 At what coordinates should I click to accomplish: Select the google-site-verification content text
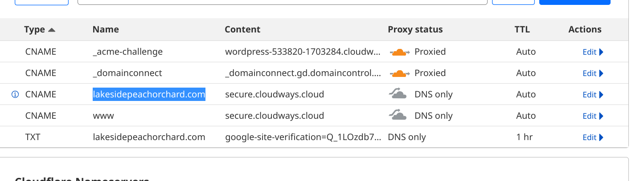303,137
